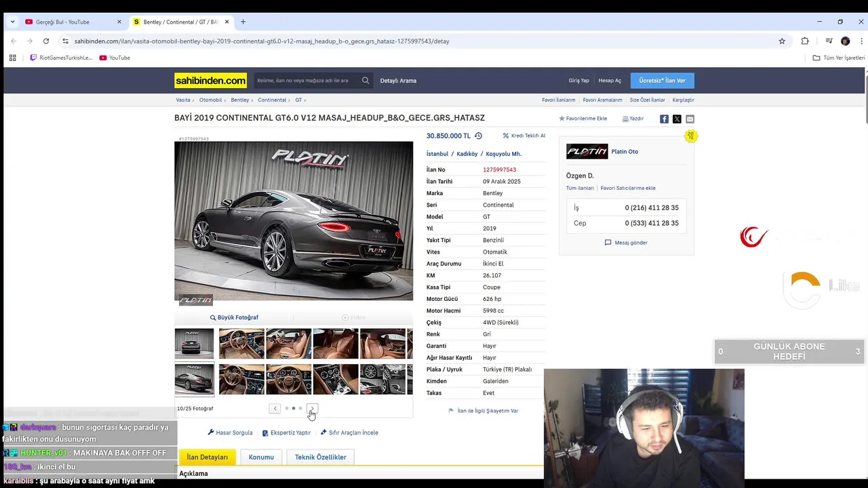Open tab search dropdown arrow

pos(12,22)
